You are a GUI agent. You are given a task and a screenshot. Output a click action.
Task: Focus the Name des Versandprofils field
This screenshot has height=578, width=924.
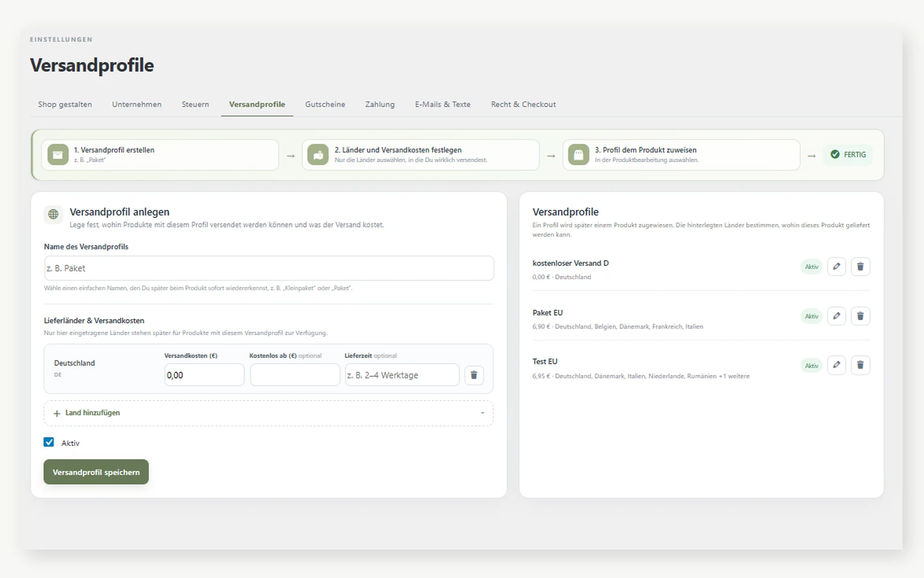(269, 268)
